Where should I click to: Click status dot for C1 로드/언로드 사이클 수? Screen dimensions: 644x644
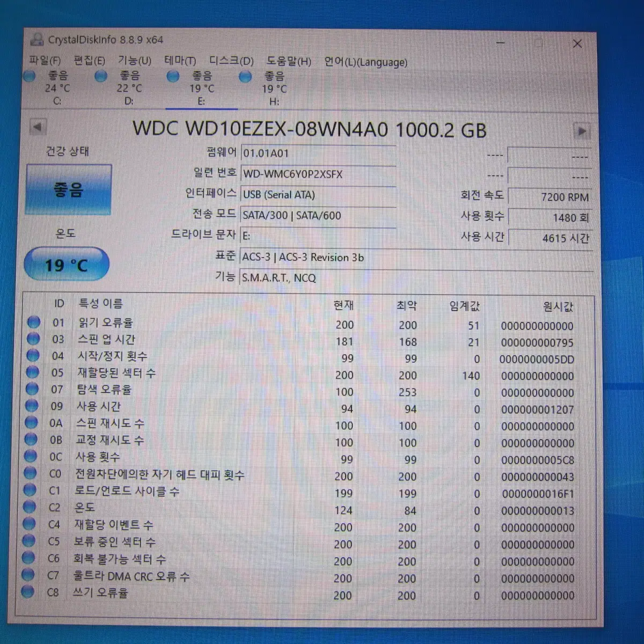click(x=30, y=490)
